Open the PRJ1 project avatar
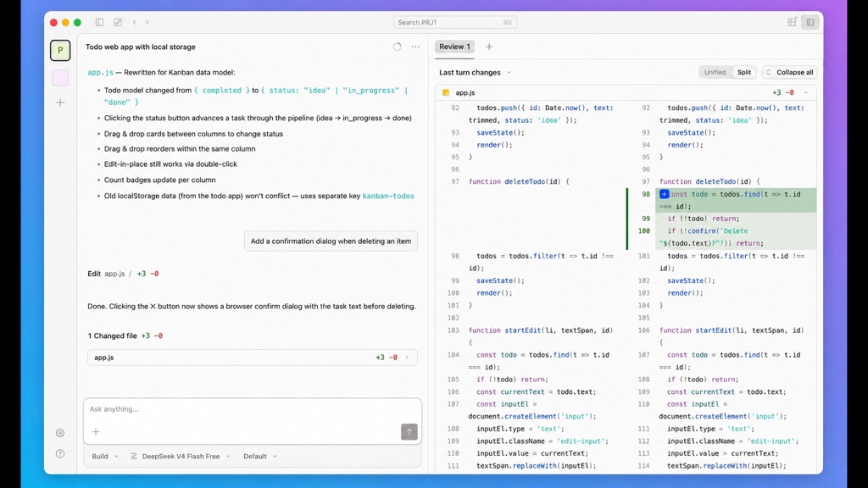Screen dimensions: 868x488 pos(60,50)
